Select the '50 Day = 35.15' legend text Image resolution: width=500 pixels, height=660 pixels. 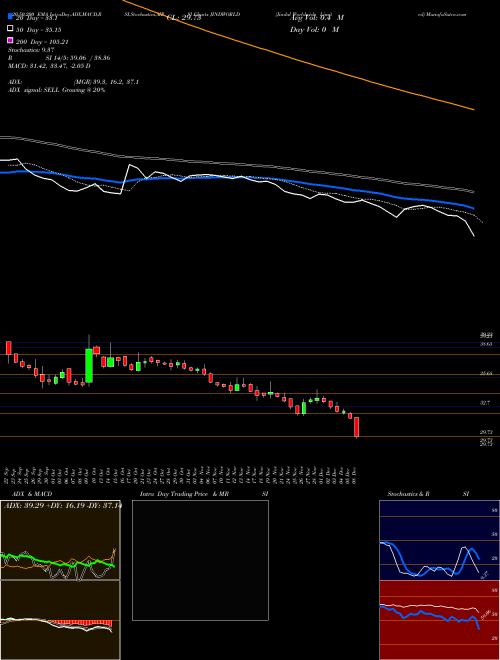(38, 29)
